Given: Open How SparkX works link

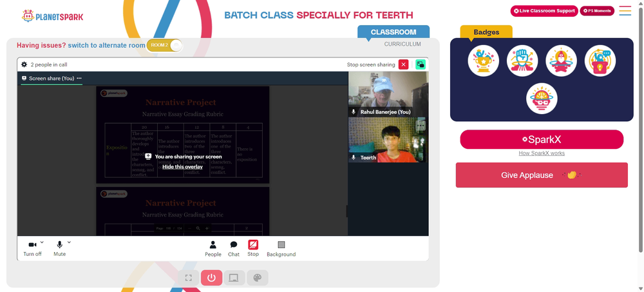Looking at the screenshot, I should [x=542, y=153].
